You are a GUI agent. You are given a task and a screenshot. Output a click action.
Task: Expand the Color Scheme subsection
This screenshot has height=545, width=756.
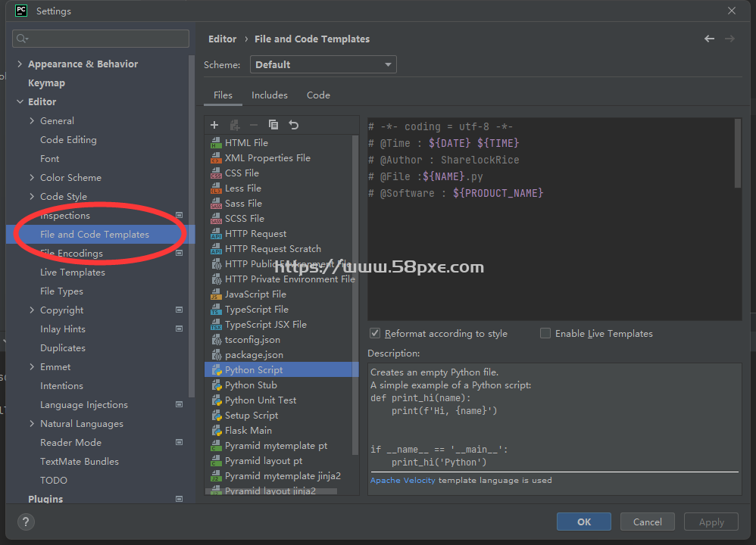(32, 177)
